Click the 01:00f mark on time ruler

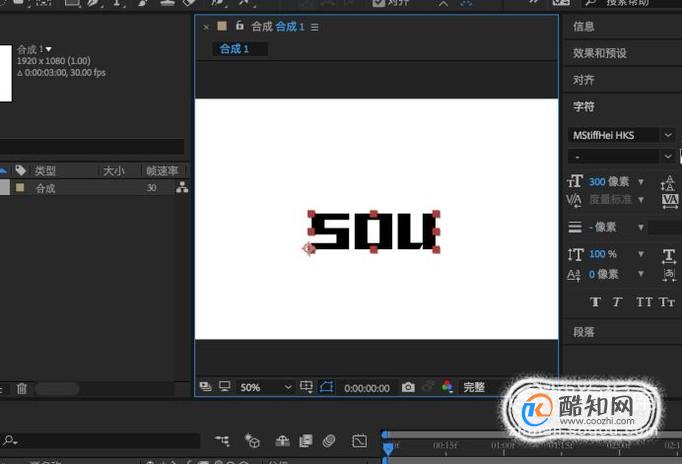(x=503, y=445)
